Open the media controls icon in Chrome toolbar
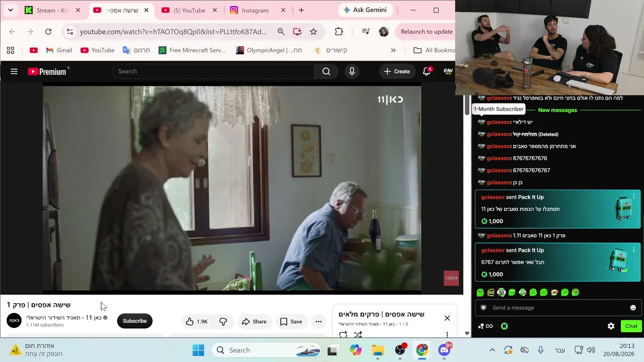Image resolution: width=644 pixels, height=362 pixels. [x=366, y=32]
